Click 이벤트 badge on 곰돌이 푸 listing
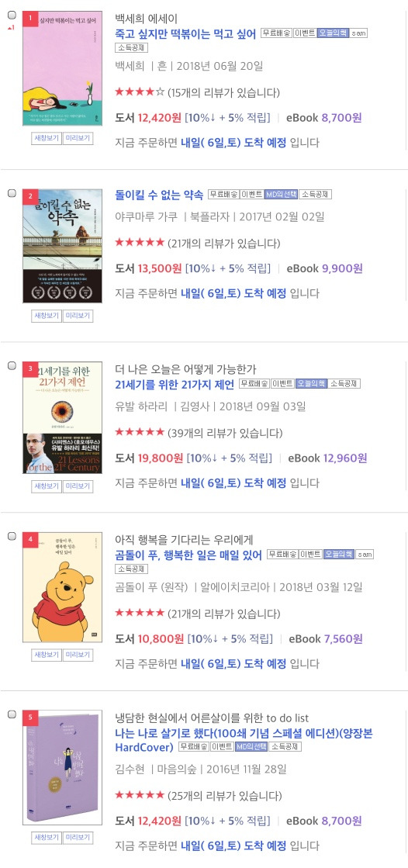The image size is (408, 868). [310, 554]
